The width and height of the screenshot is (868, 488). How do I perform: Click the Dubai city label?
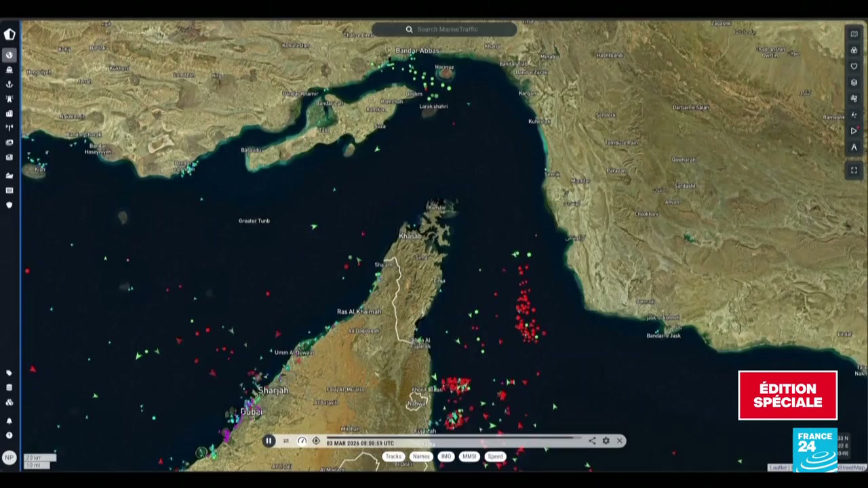(x=252, y=411)
